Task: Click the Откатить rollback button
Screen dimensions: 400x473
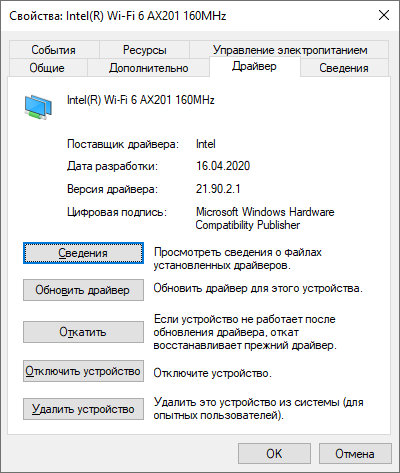Action: tap(83, 332)
